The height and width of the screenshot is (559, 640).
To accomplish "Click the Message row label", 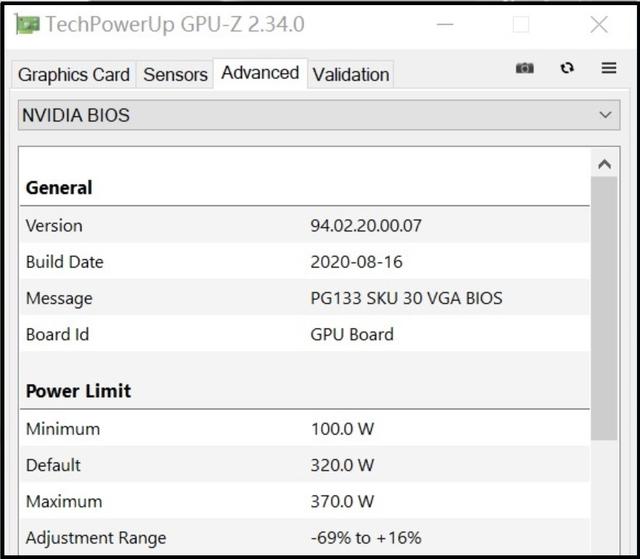I will (x=59, y=299).
